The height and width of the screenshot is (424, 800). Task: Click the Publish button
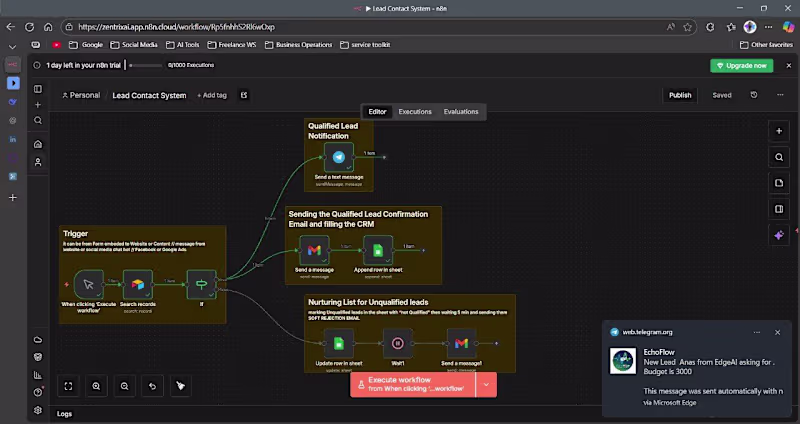click(680, 95)
